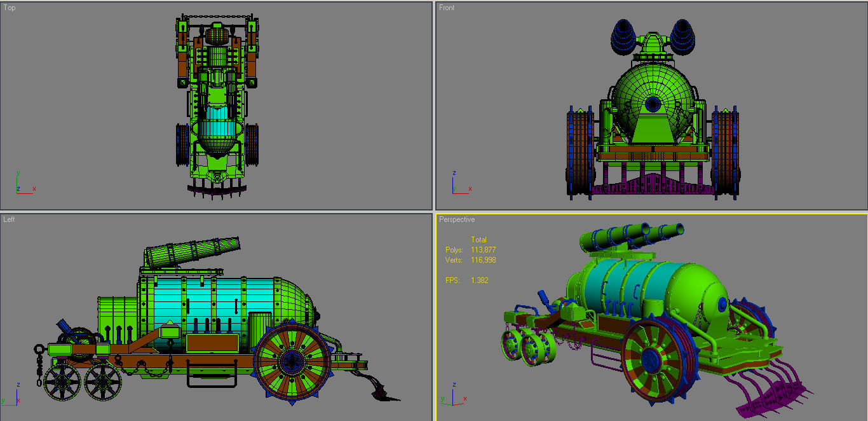The height and width of the screenshot is (421, 868).
Task: Click the vertex count 116,998
Action: coord(483,260)
